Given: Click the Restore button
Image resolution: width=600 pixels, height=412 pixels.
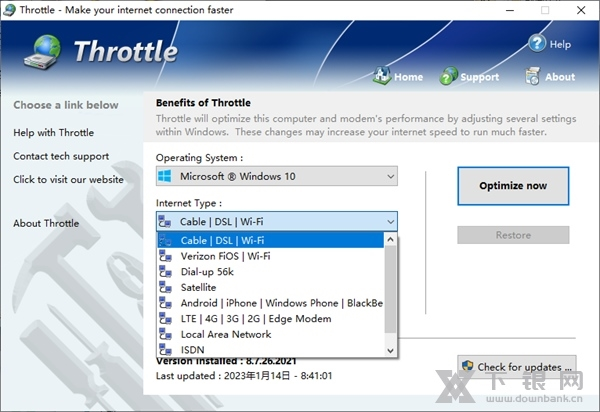Looking at the screenshot, I should point(513,235).
